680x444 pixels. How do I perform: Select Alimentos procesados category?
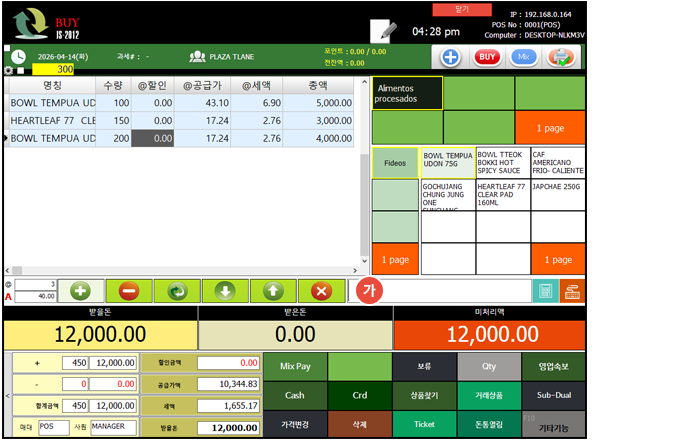coord(407,93)
